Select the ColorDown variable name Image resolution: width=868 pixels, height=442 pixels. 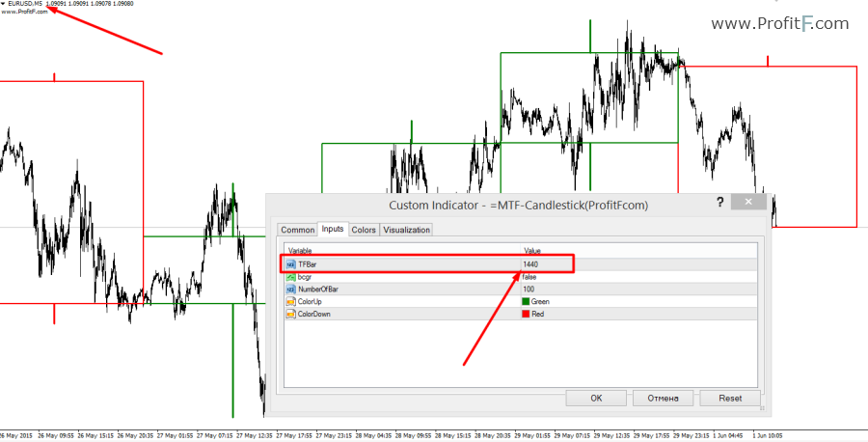coord(313,314)
